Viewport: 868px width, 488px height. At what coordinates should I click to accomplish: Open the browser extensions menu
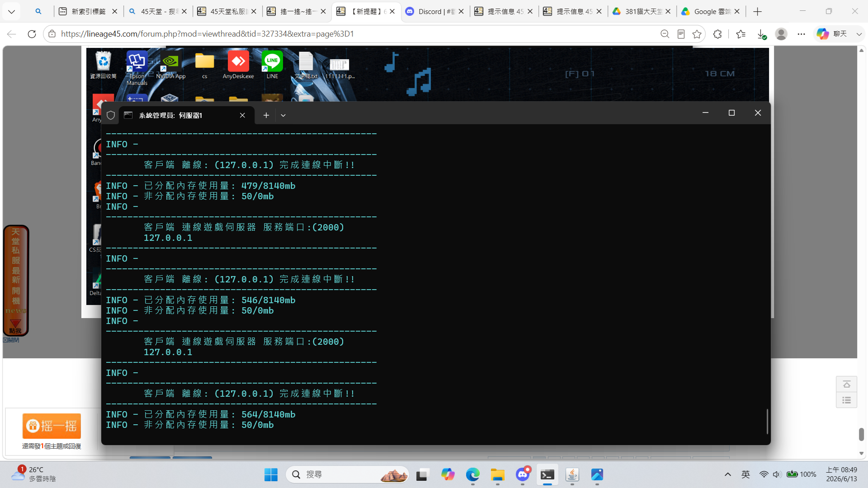pos(717,34)
